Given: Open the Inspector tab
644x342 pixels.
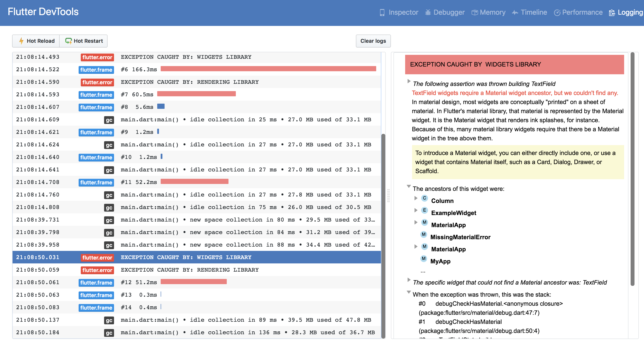Looking at the screenshot, I should pos(399,12).
